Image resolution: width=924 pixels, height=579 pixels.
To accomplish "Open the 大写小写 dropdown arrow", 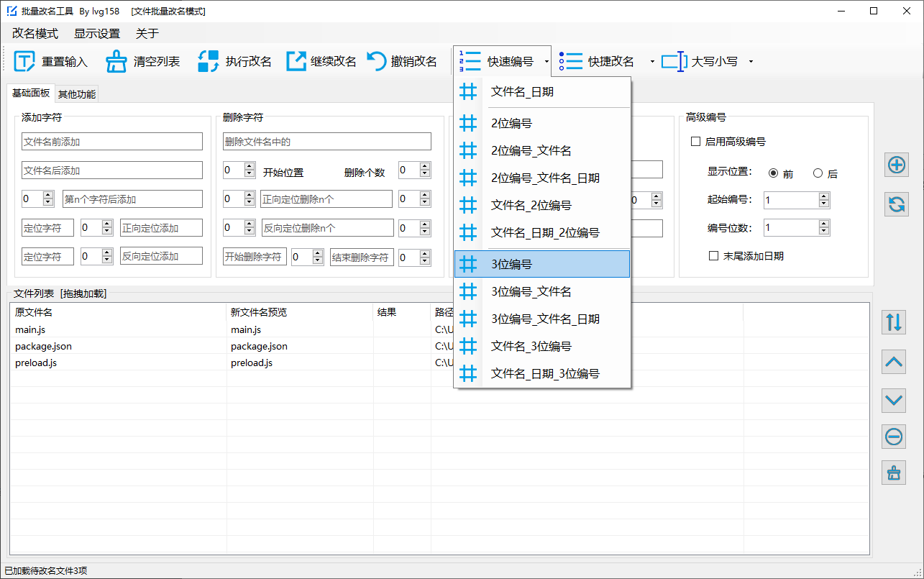I will coord(751,62).
